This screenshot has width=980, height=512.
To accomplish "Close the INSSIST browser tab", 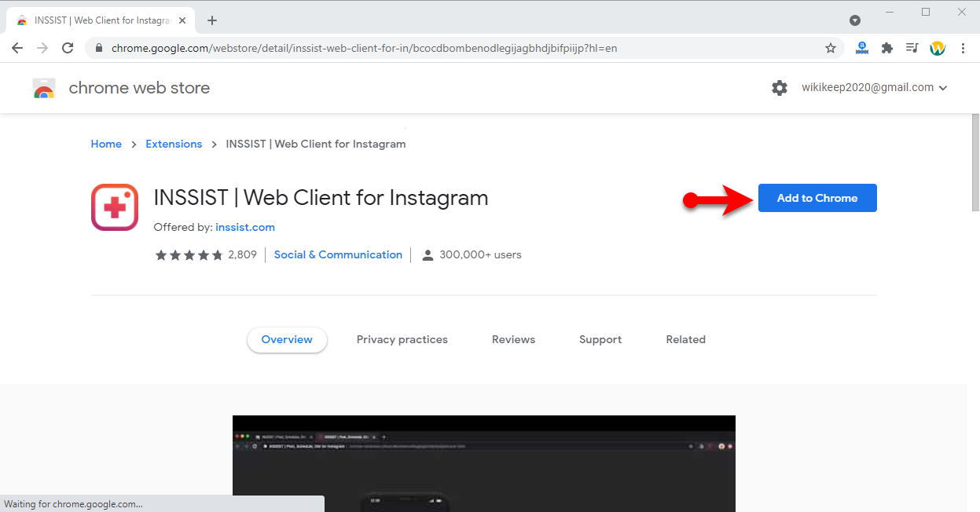I will pos(183,20).
